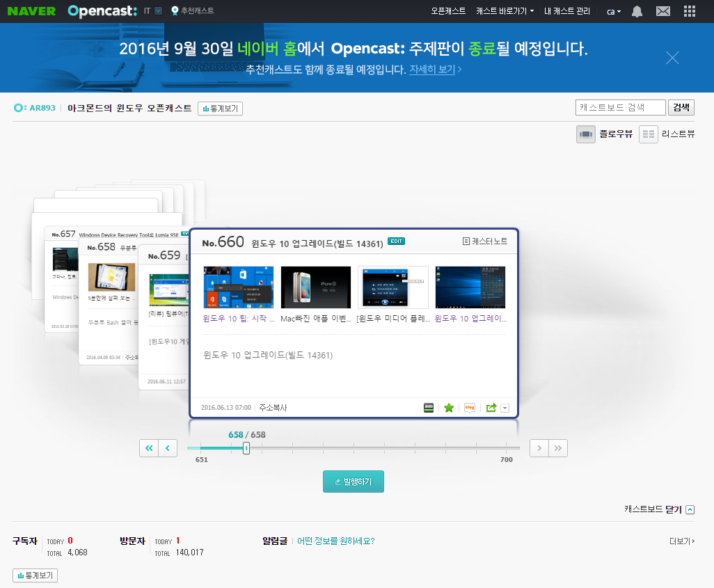This screenshot has width=714, height=588.
Task: Share to blog using blog icon
Action: tap(470, 408)
